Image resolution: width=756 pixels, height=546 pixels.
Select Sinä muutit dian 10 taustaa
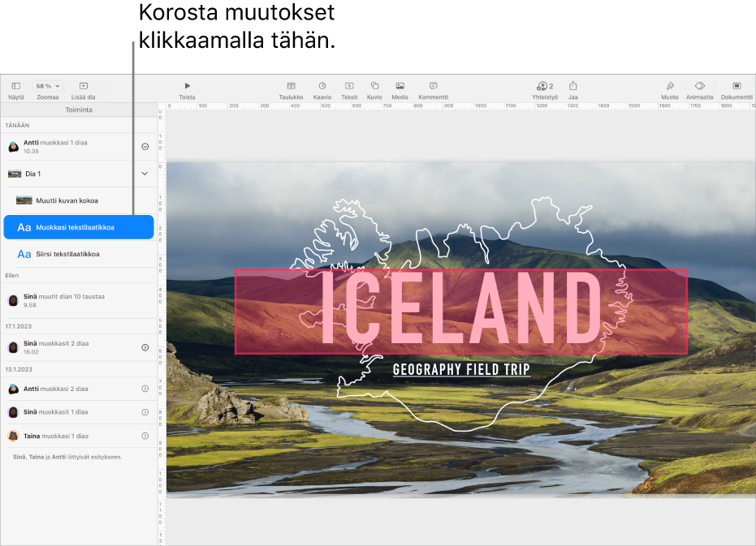pyautogui.click(x=79, y=300)
